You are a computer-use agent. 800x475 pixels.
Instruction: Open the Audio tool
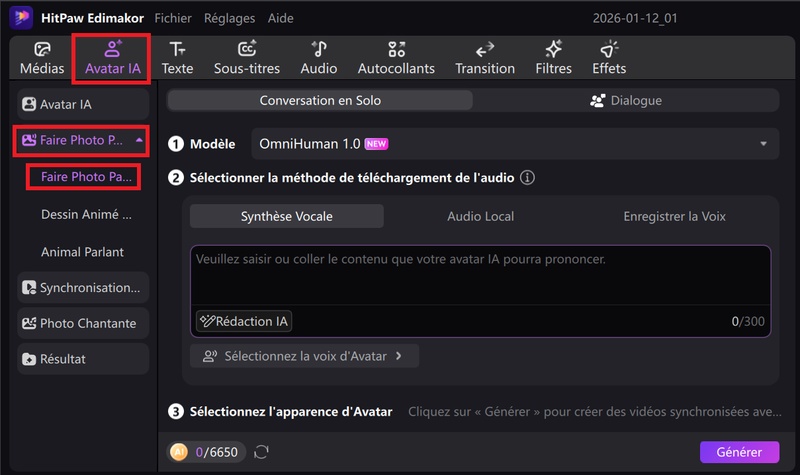click(x=318, y=58)
